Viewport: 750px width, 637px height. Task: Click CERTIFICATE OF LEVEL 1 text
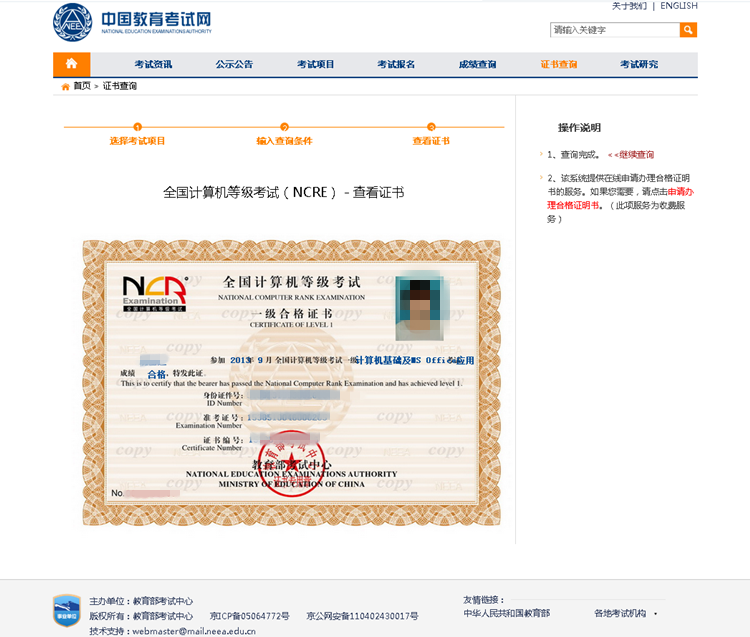(291, 325)
